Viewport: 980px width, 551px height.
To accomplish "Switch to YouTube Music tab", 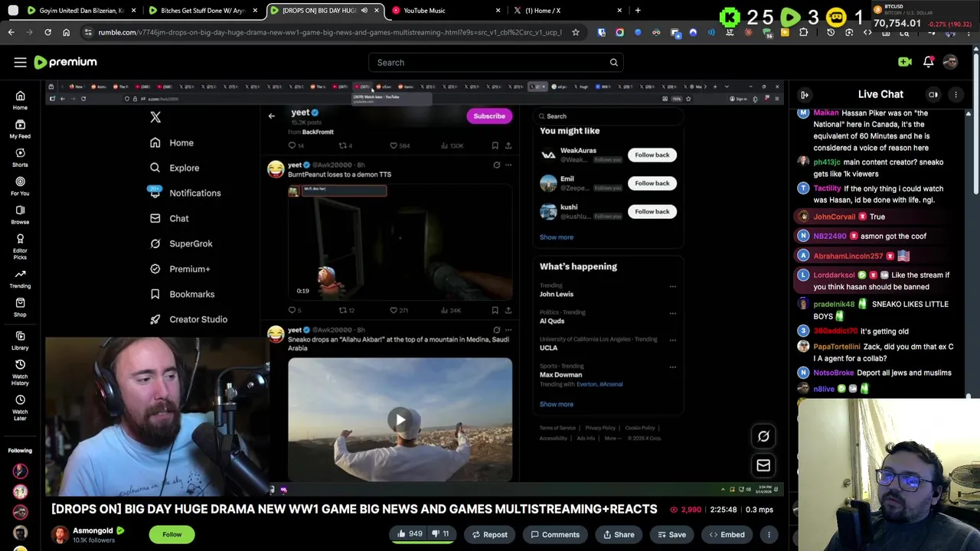I will 446,11.
